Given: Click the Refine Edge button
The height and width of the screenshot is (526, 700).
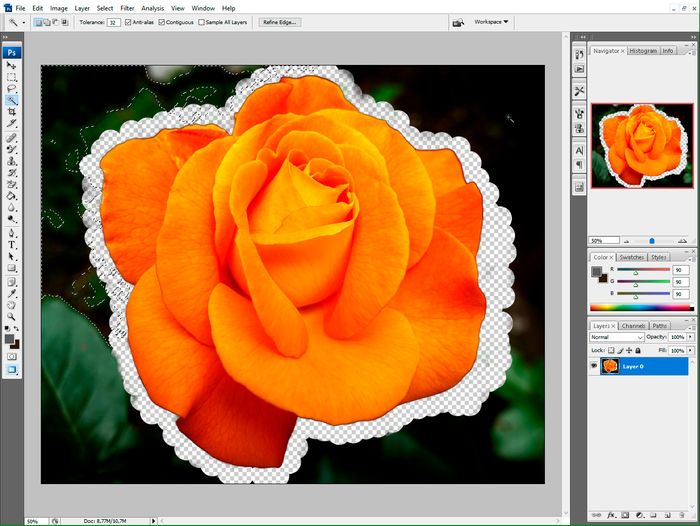Looking at the screenshot, I should point(281,21).
